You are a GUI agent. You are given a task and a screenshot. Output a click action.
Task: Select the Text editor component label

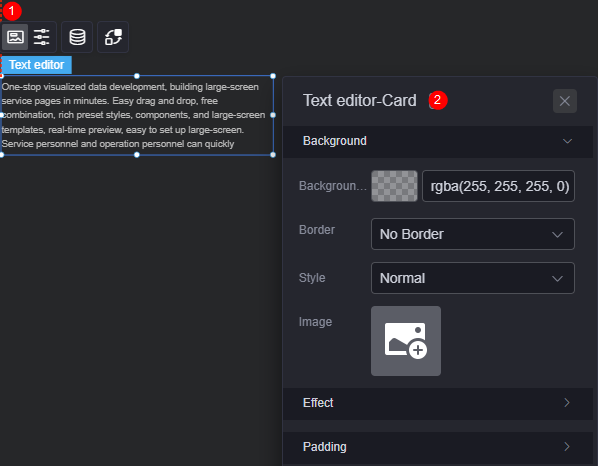coord(37,65)
